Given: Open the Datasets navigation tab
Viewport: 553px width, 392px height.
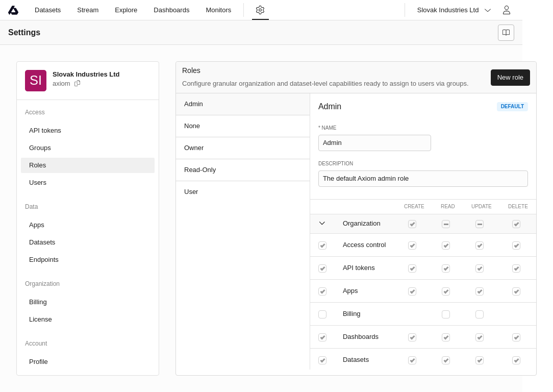Looking at the screenshot, I should coord(47,10).
